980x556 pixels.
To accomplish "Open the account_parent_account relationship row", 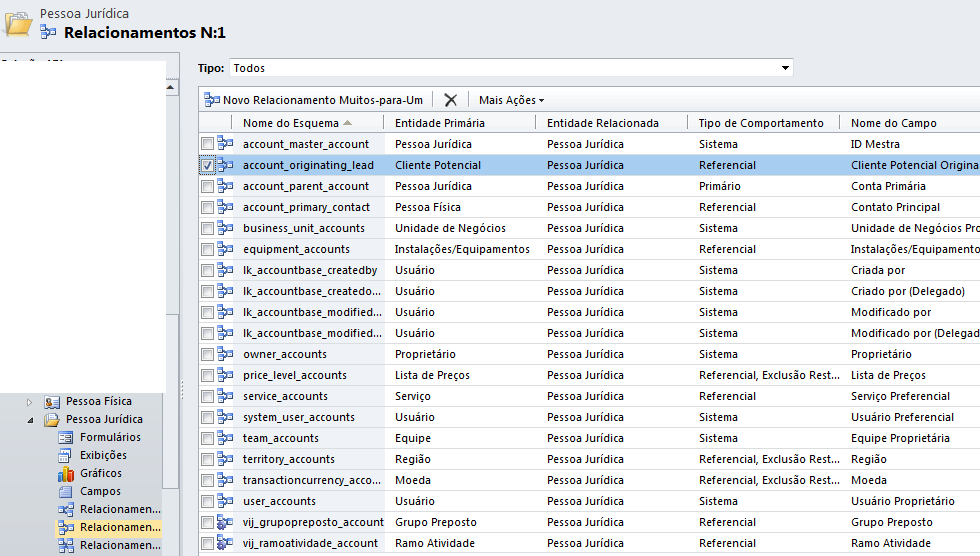I will click(x=307, y=186).
